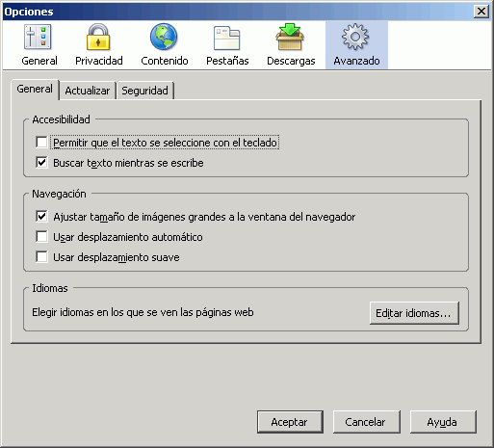Viewport: 494px width, 448px height.
Task: Select the Avanzado gear panel
Action: [356, 45]
